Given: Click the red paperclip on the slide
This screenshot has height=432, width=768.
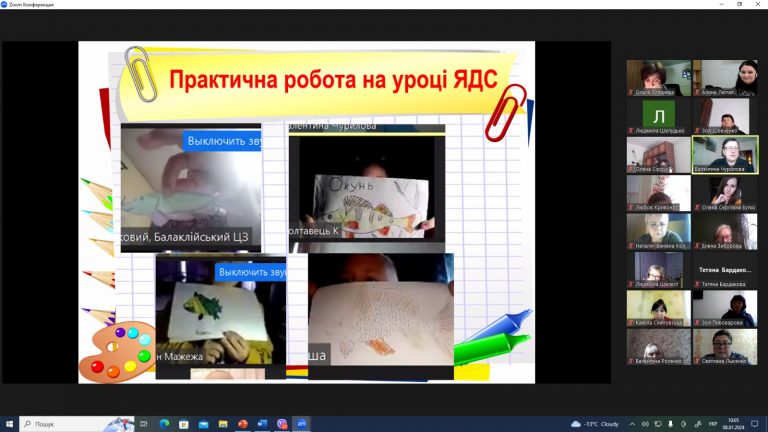Looking at the screenshot, I should [x=505, y=111].
